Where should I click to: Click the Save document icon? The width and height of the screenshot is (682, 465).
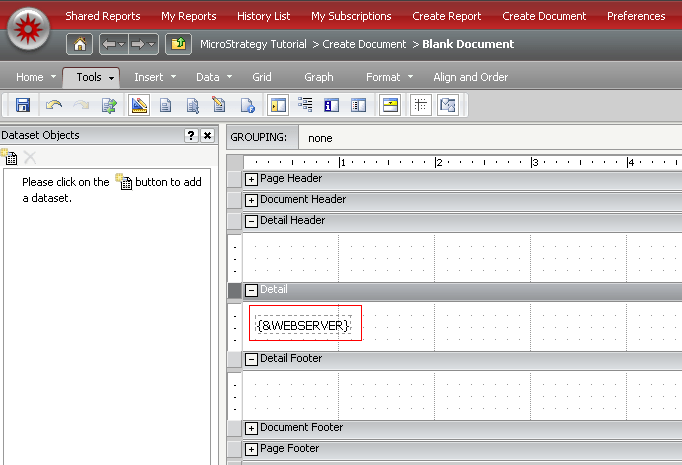click(x=22, y=105)
